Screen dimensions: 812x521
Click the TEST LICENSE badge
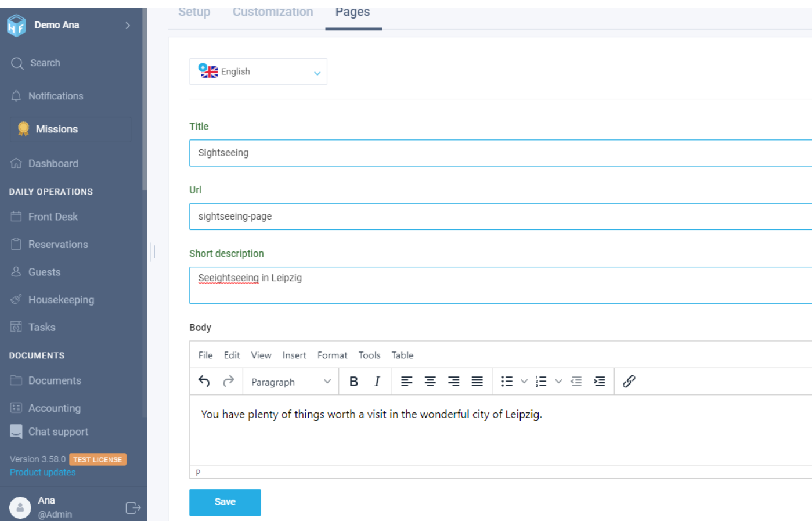pos(98,459)
